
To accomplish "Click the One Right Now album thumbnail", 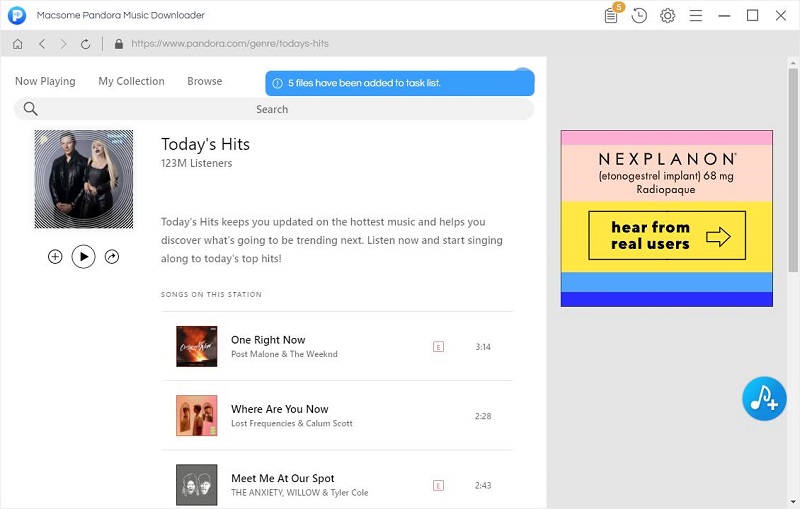I will coord(196,346).
